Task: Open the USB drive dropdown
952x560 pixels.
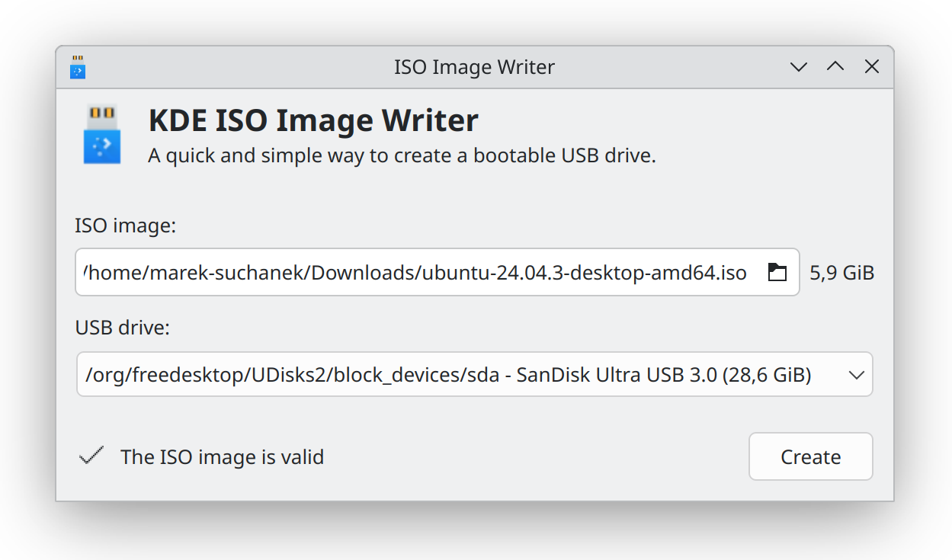Action: tap(475, 374)
